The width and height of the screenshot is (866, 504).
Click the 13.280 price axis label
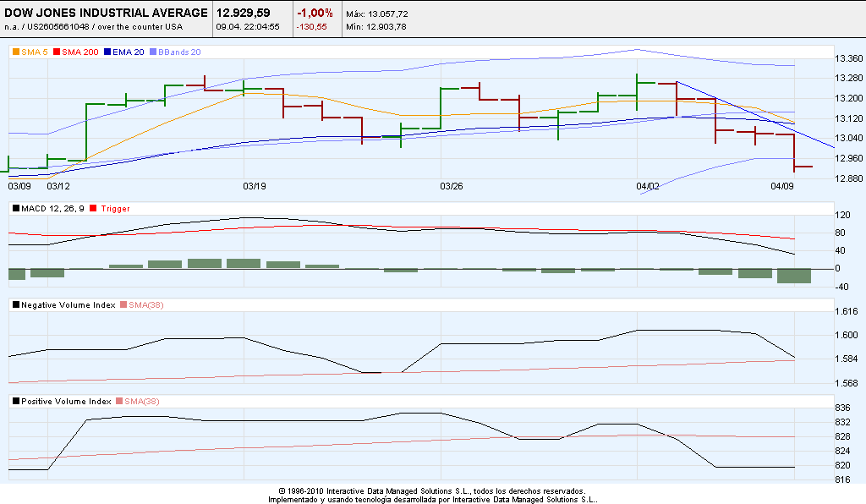(849, 79)
